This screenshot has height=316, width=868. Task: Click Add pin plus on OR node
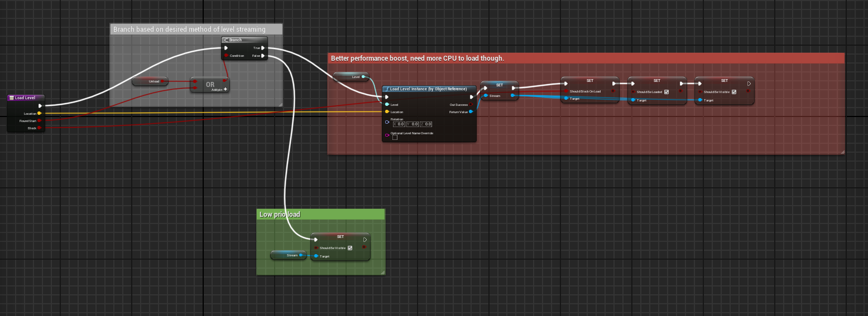(x=226, y=89)
